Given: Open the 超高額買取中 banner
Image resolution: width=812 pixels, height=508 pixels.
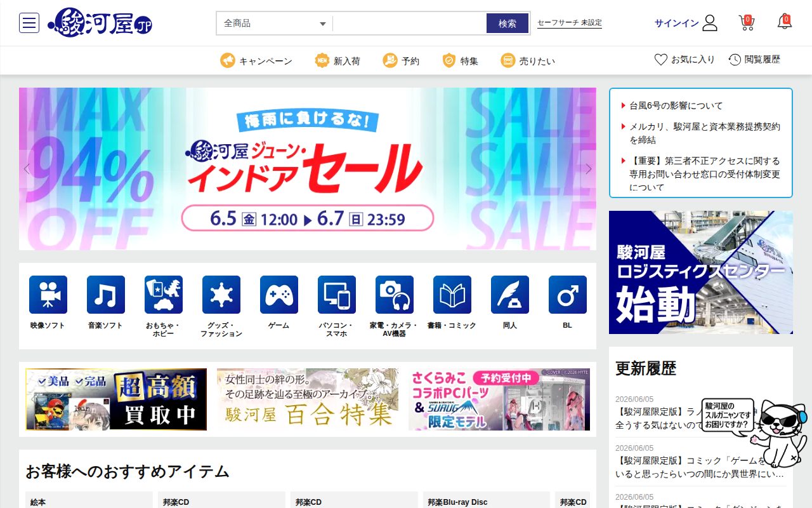Looking at the screenshot, I should coord(116,399).
